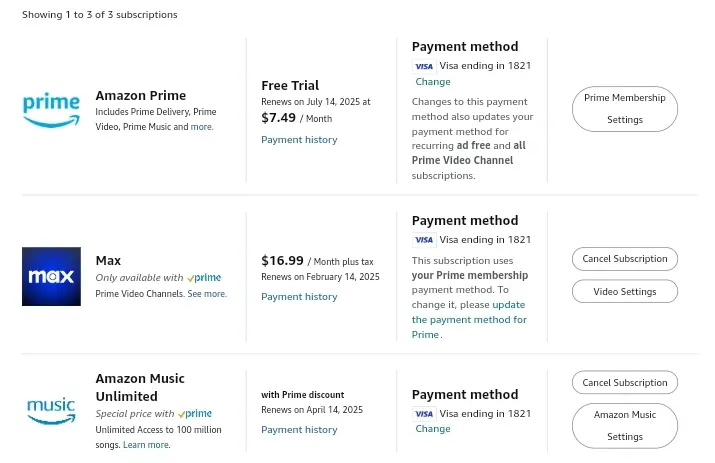Click Visa card icon in Amazon Prime row
The image size is (715, 463).
point(424,66)
